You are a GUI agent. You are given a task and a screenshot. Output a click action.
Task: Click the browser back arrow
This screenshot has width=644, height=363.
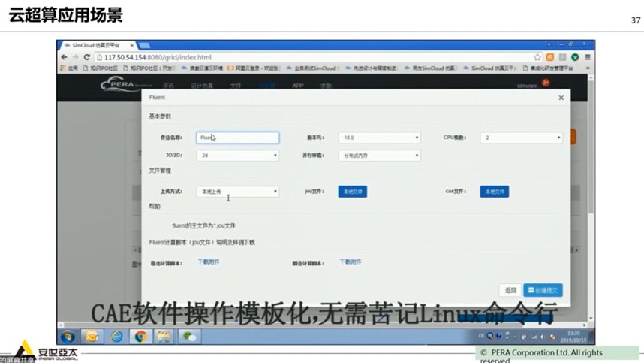(x=65, y=57)
